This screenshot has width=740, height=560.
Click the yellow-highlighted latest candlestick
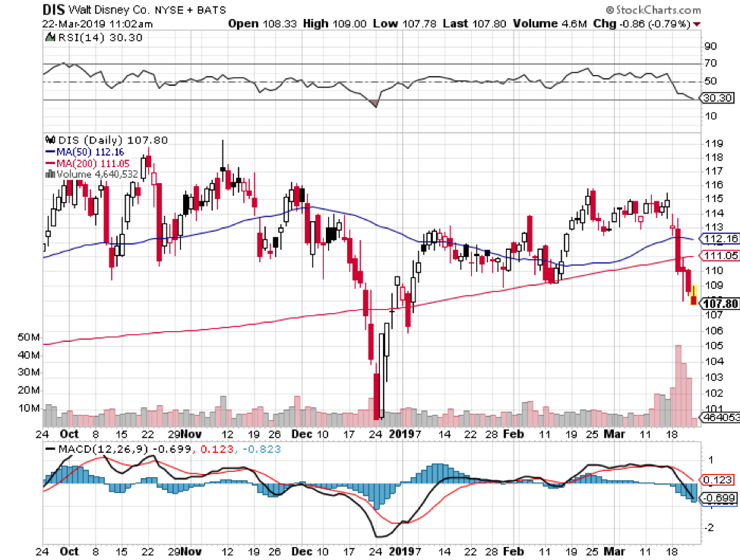point(694,295)
